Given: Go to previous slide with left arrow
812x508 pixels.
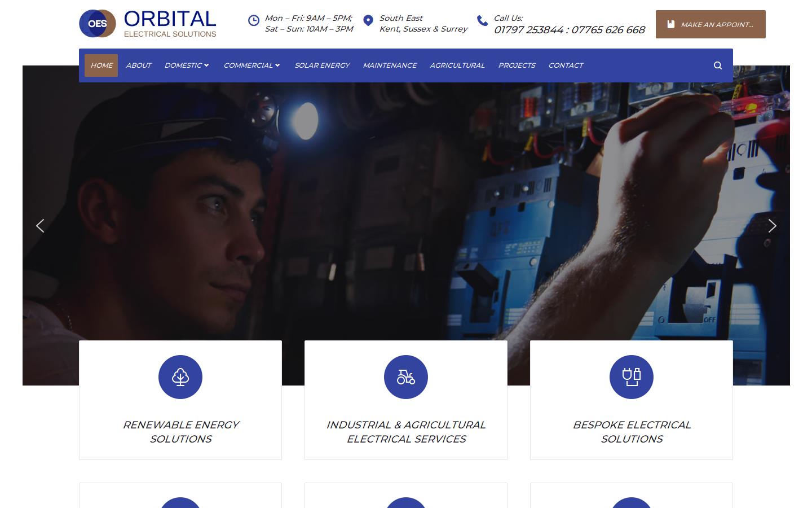Looking at the screenshot, I should (40, 226).
